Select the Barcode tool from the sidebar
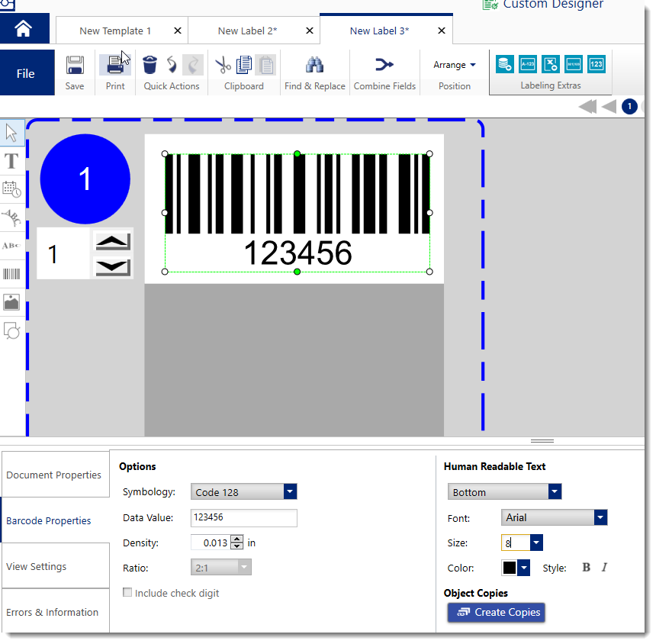 11,274
